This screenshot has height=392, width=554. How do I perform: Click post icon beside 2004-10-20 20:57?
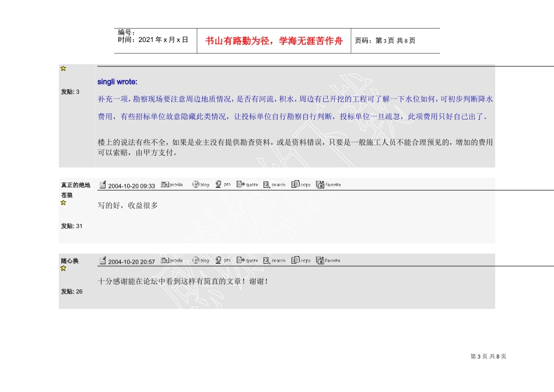(x=103, y=261)
